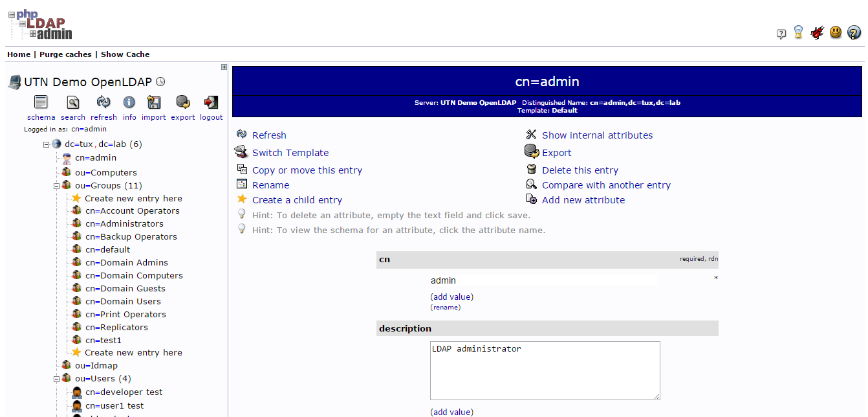This screenshot has width=868, height=417.
Task: Click into the cn value field containing admin
Action: [x=543, y=280]
